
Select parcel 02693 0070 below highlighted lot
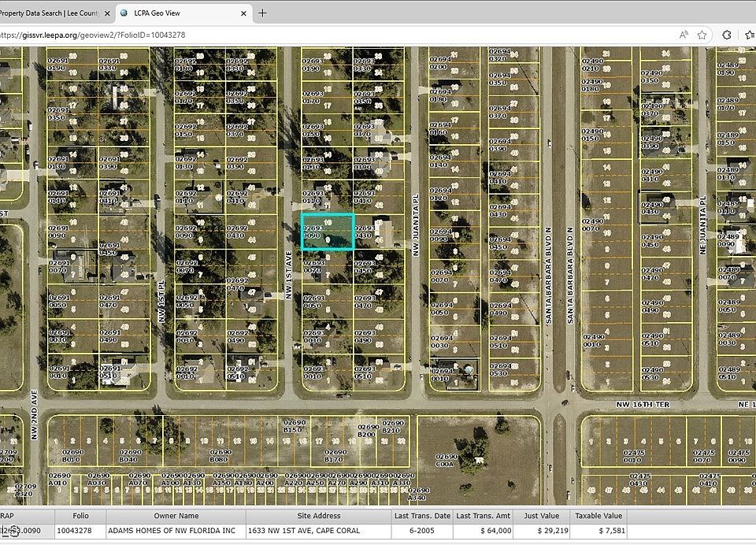click(327, 267)
